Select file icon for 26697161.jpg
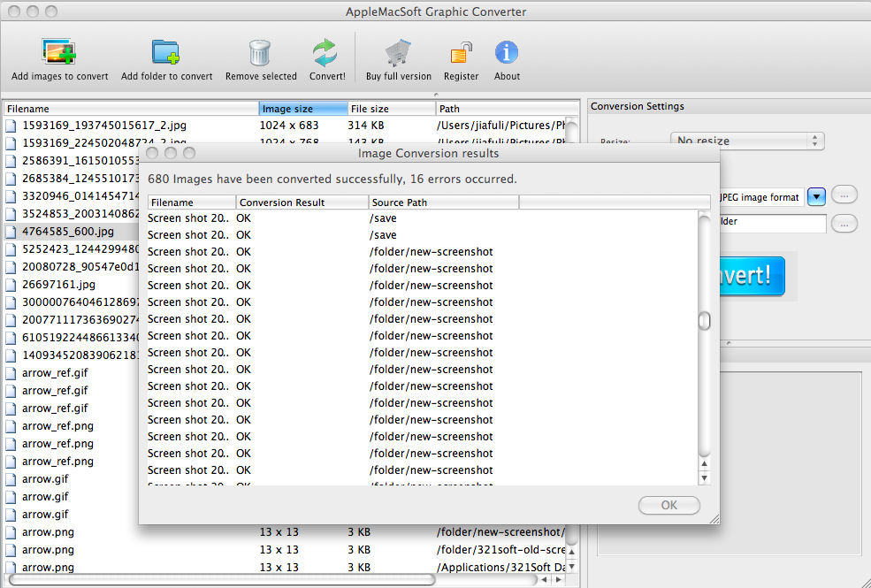The width and height of the screenshot is (871, 588). tap(11, 285)
